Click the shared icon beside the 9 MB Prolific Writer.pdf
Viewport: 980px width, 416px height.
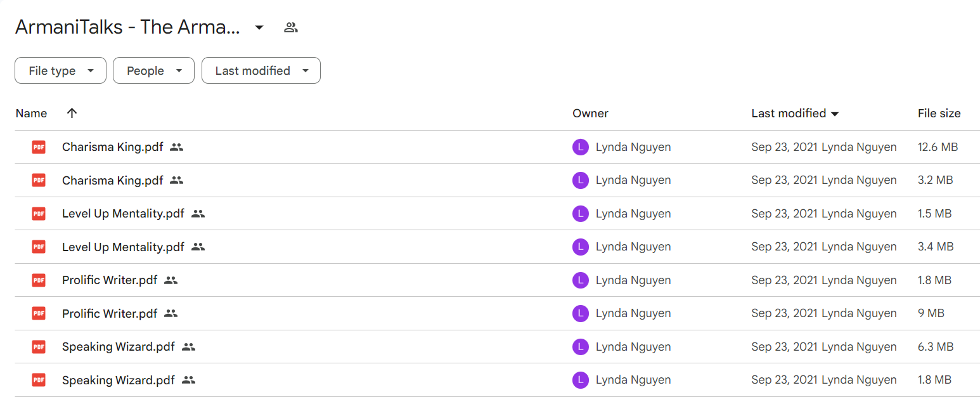pyautogui.click(x=171, y=313)
